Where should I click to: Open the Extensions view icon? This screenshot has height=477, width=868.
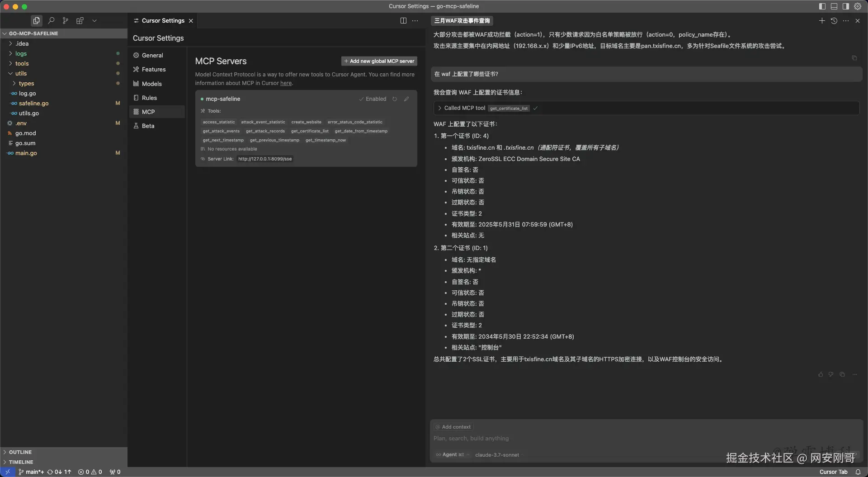click(x=80, y=20)
